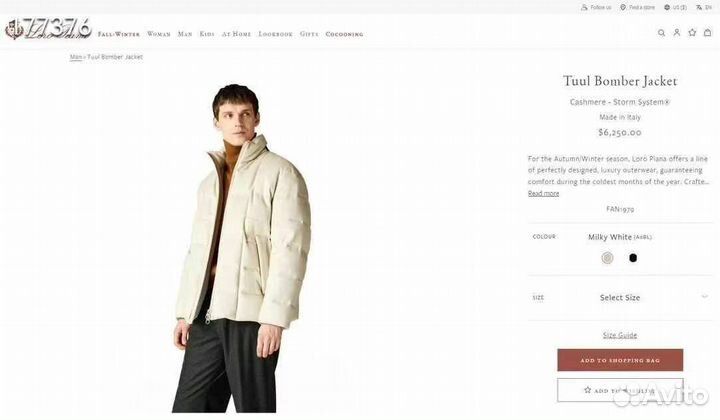Click the Follow us link in top bar
This screenshot has width=720, height=420.
pyautogui.click(x=596, y=7)
